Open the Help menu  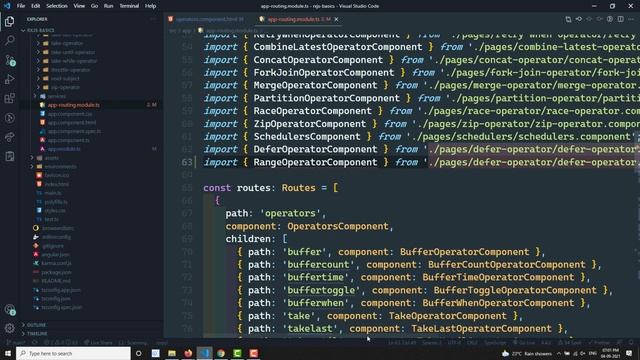point(150,6)
